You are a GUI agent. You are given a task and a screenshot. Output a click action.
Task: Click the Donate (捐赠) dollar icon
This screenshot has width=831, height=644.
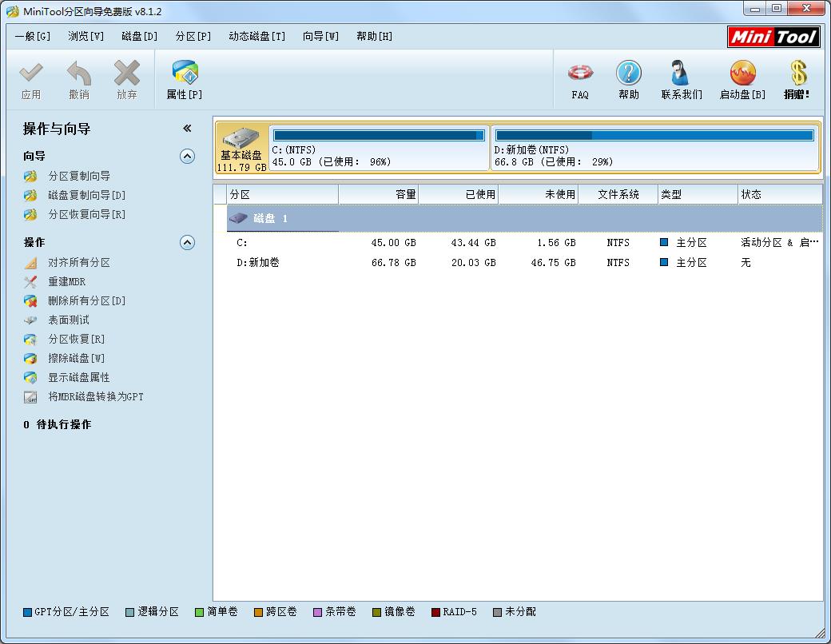(797, 73)
